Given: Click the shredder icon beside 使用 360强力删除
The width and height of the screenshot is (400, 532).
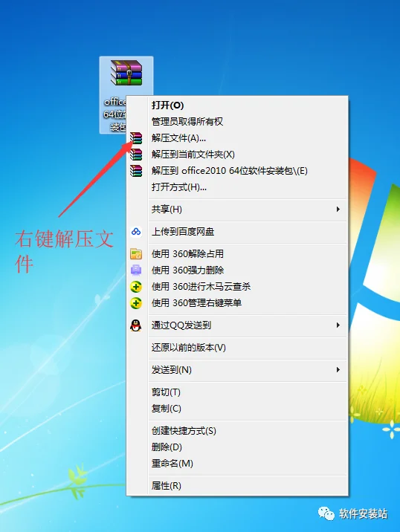Looking at the screenshot, I should click(x=136, y=270).
